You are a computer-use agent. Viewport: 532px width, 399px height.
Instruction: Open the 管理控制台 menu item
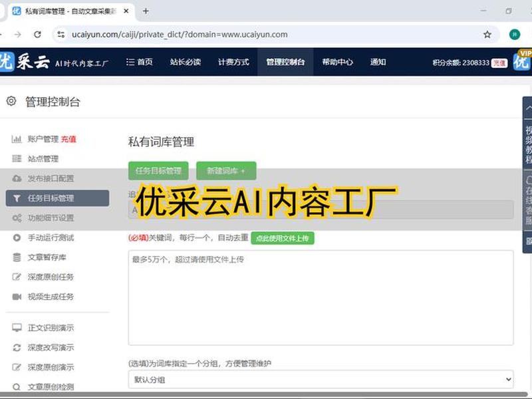click(x=285, y=62)
